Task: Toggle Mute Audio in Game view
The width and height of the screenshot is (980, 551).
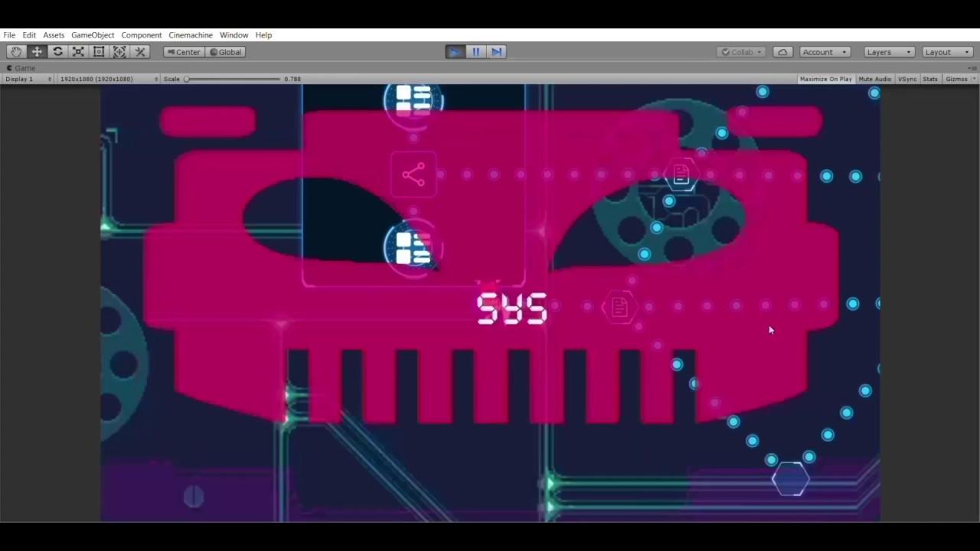Action: click(x=874, y=79)
